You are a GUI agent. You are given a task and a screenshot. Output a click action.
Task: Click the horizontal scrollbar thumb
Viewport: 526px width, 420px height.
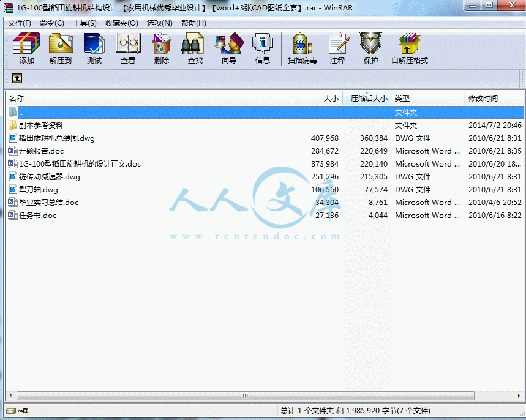pos(246,396)
